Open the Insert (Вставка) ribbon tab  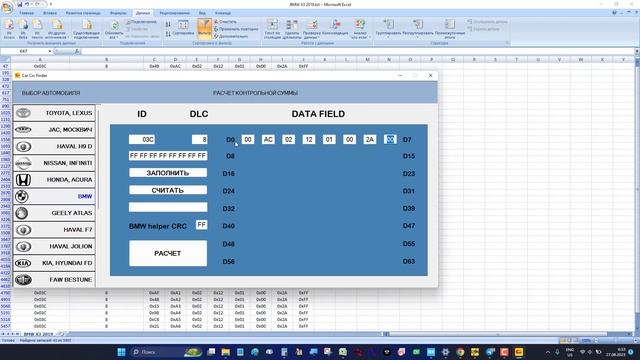click(x=50, y=13)
